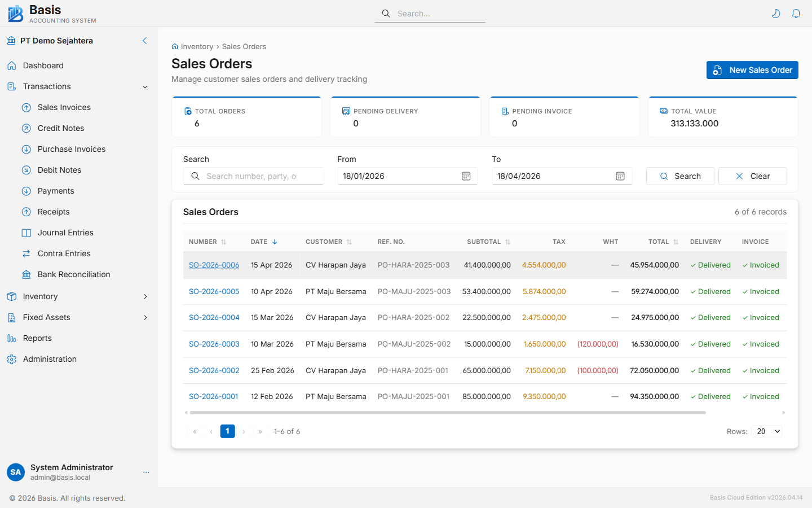This screenshot has width=812, height=508.
Task: Open the notifications bell
Action: coord(796,14)
